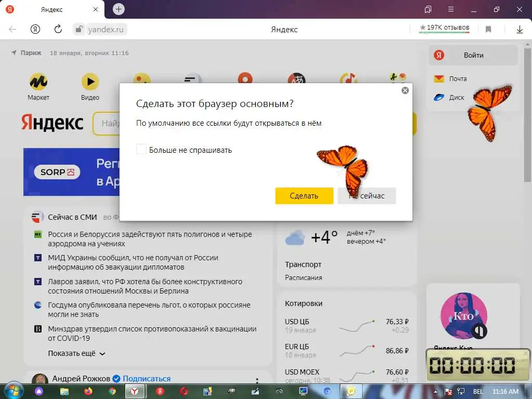The width and height of the screenshot is (532, 399).
Task: Click the yandex.ru address field
Action: [106, 30]
